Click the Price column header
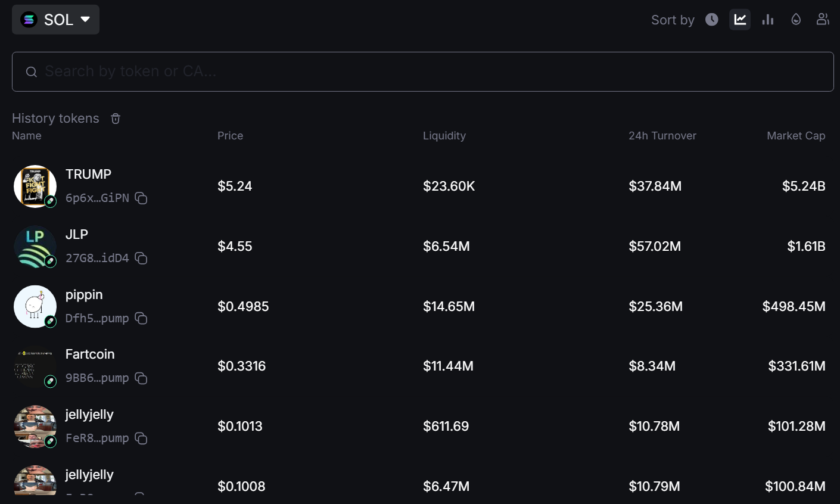Screen dimensions: 840x504 (x=230, y=136)
